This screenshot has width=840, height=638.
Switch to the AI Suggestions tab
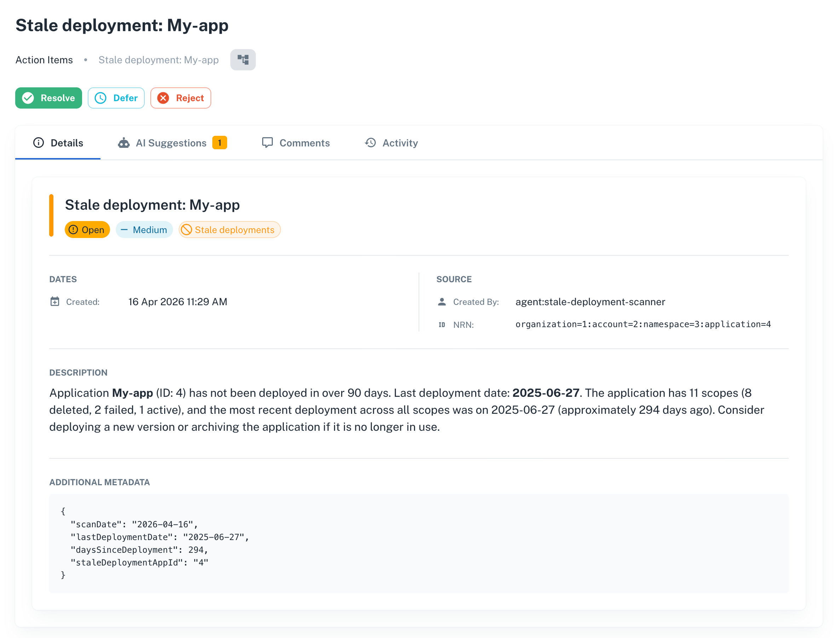(x=171, y=143)
